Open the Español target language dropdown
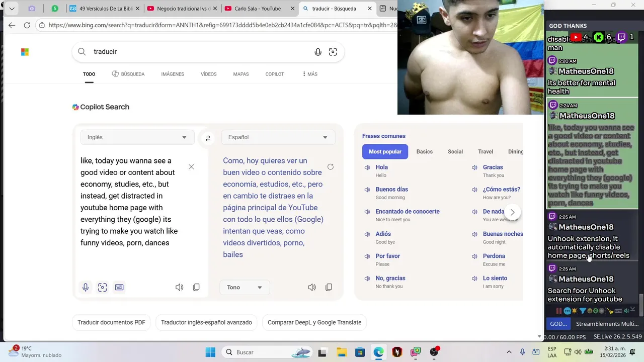The image size is (644, 362). click(x=278, y=137)
